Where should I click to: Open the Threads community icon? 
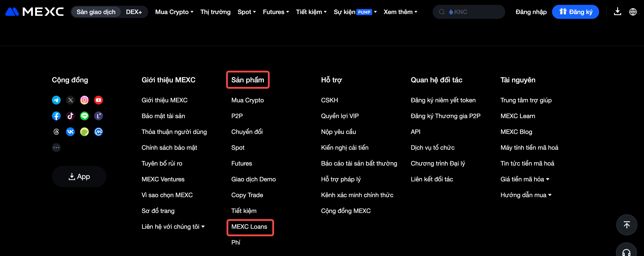[x=56, y=132]
